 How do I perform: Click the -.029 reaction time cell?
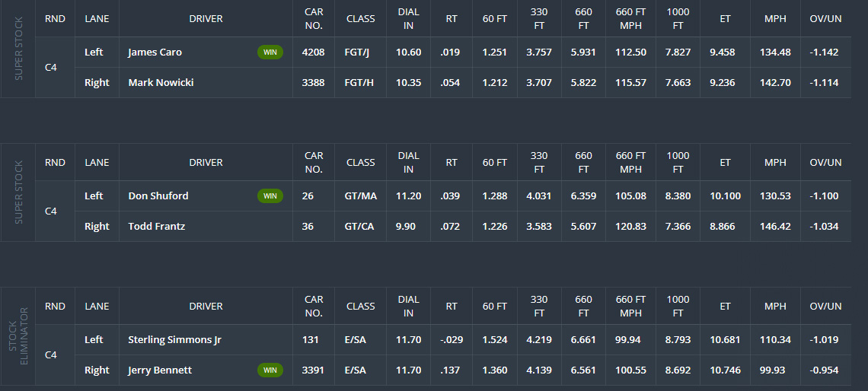point(452,340)
